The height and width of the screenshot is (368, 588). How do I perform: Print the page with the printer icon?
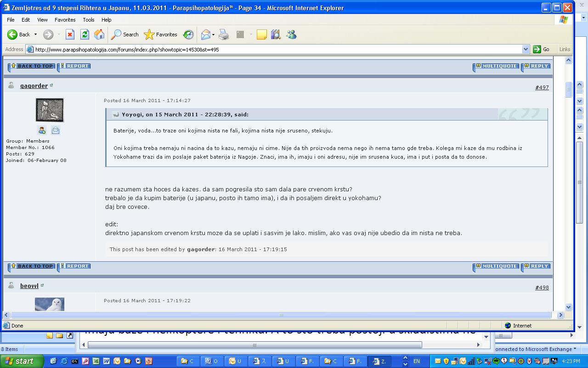point(224,34)
